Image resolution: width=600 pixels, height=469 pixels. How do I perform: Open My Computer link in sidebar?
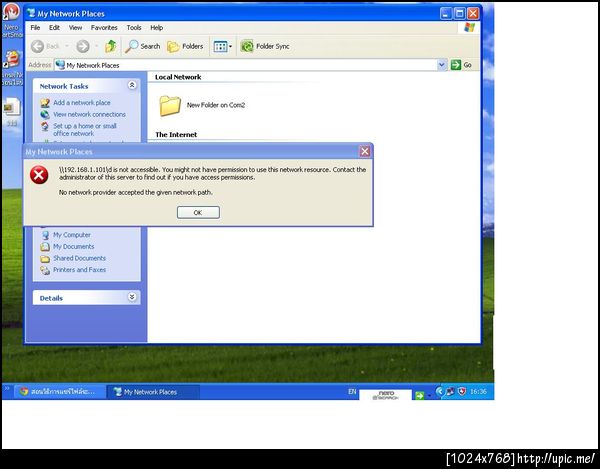(72, 235)
